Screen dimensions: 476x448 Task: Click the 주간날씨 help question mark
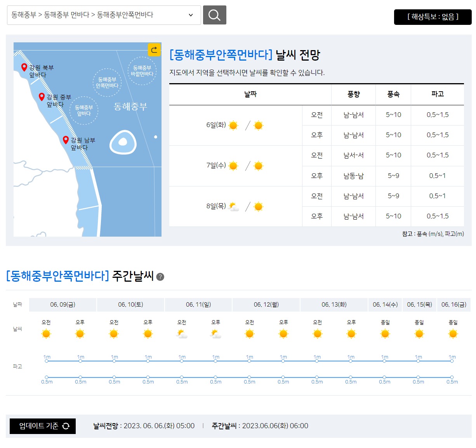[x=160, y=277]
